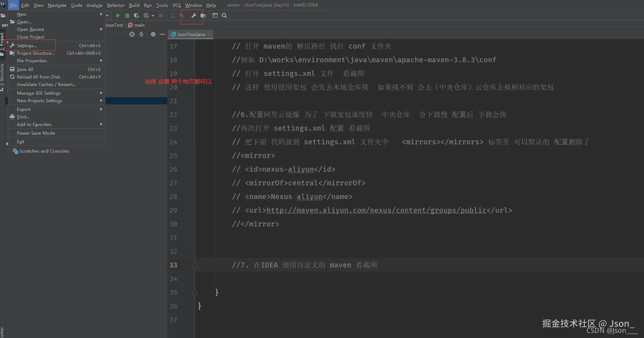Run the program with the green play icon
Image resolution: width=644 pixels, height=338 pixels.
click(118, 15)
